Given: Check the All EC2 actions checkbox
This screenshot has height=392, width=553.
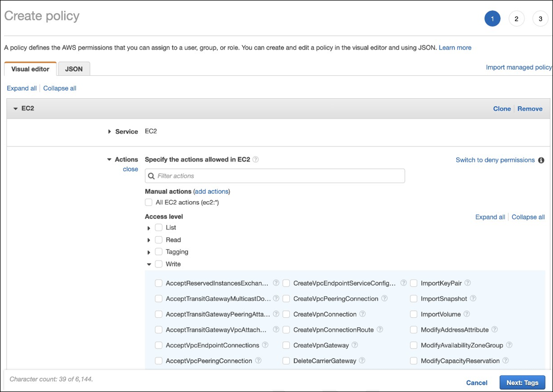Looking at the screenshot, I should (149, 202).
